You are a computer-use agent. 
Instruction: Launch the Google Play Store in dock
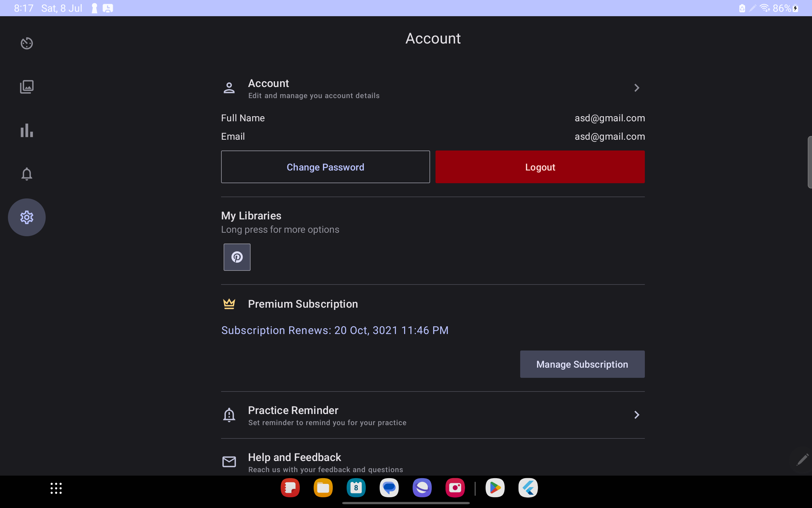point(495,487)
